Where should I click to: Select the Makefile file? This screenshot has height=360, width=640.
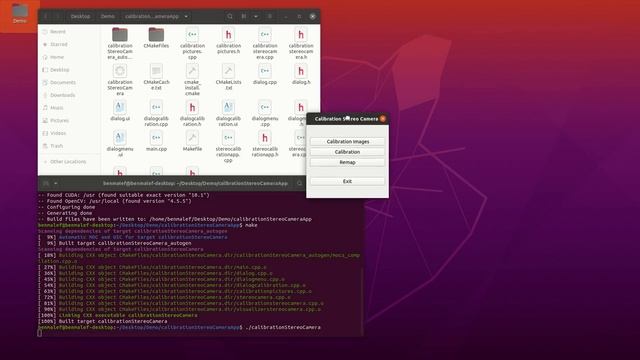click(192, 141)
